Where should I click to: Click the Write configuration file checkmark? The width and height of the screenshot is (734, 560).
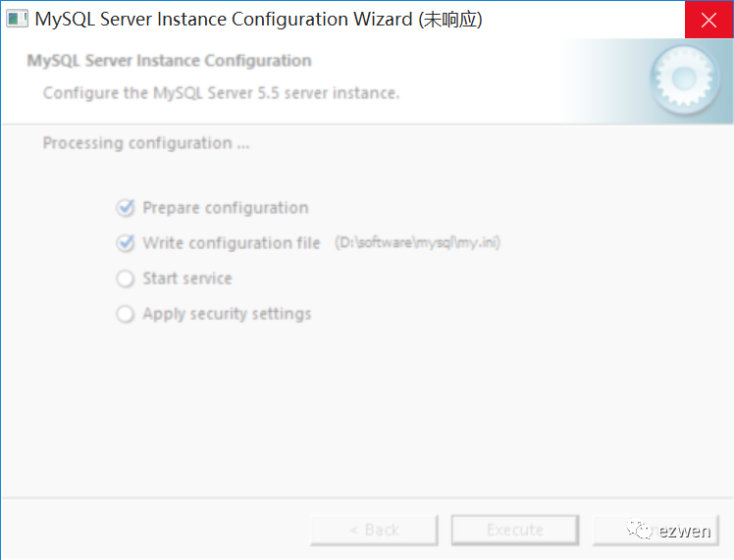pos(126,243)
